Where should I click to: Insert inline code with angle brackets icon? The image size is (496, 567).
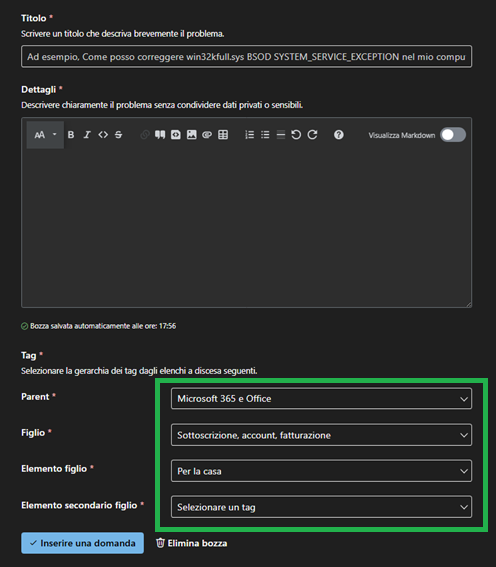coord(103,135)
